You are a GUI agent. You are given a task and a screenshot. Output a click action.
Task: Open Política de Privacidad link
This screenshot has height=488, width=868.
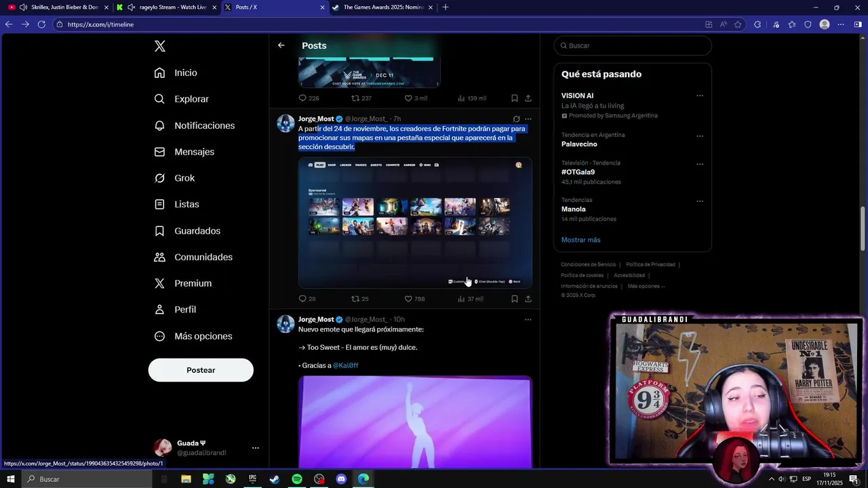pos(650,264)
